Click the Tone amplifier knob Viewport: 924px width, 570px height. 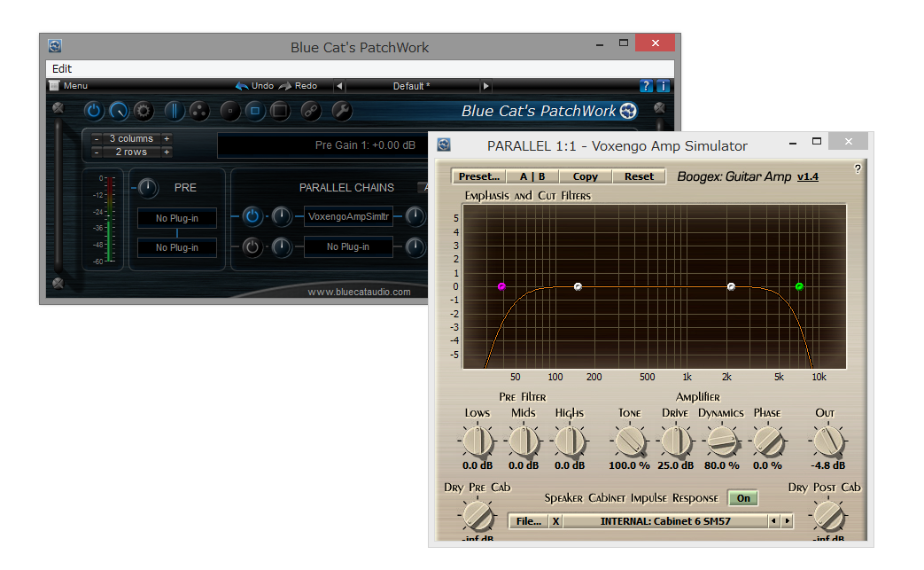click(629, 441)
